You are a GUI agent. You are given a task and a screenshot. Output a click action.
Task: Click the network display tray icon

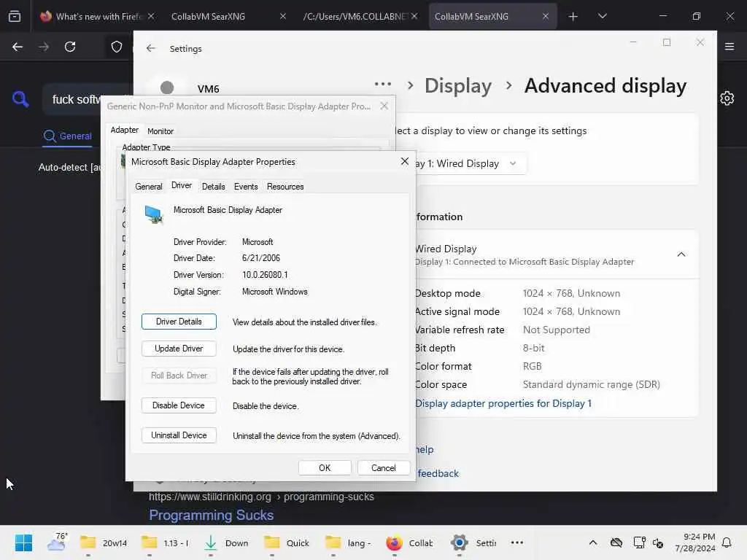coord(639,542)
